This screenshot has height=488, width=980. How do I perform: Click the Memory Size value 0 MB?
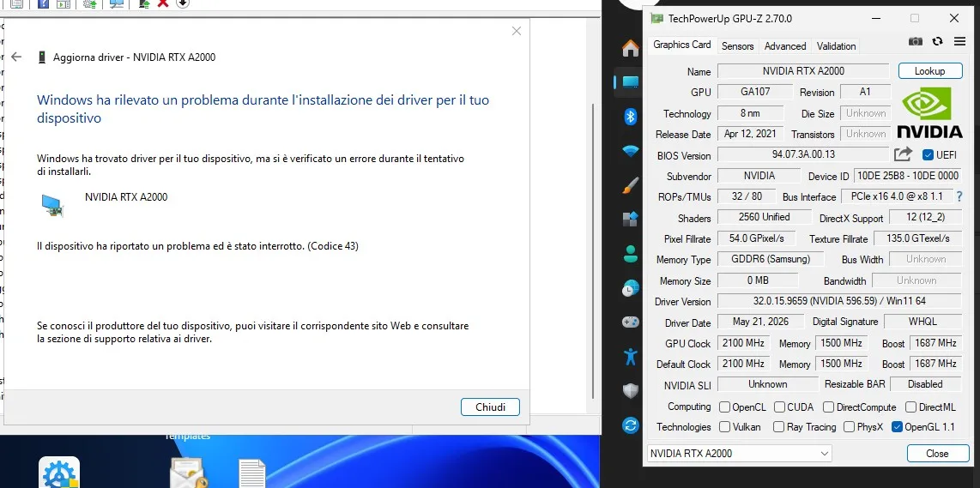click(x=758, y=280)
